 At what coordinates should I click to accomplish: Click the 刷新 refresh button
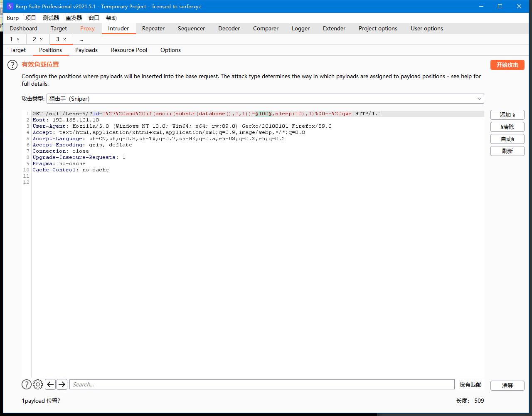click(x=507, y=151)
